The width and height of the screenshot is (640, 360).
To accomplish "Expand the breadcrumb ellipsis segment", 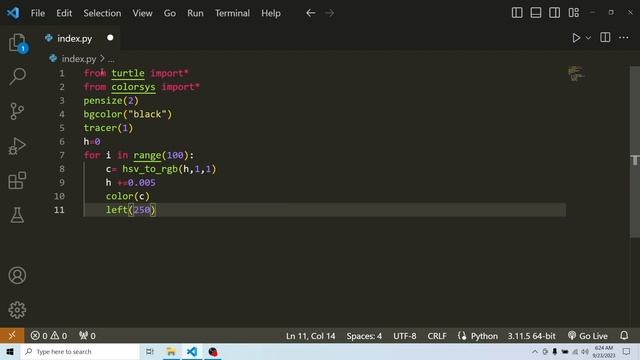I will point(111,59).
